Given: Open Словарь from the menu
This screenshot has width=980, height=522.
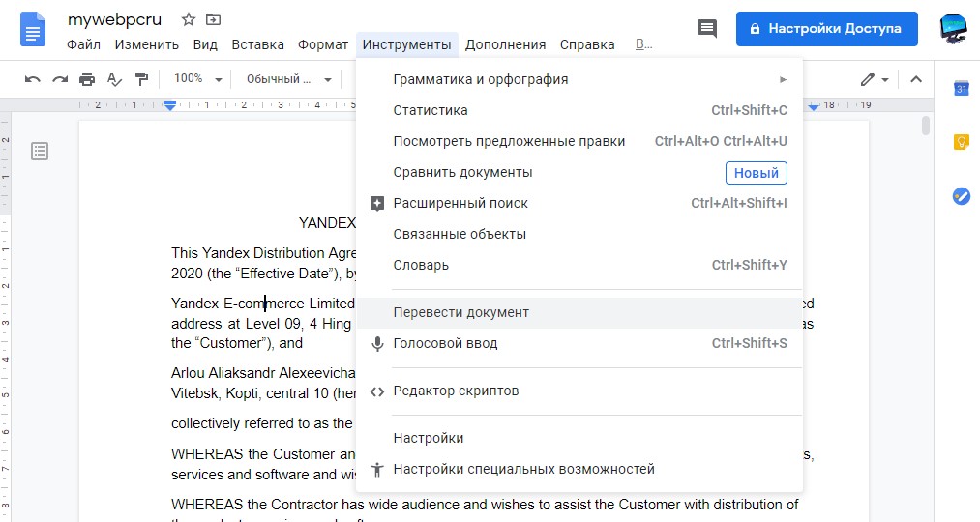Looking at the screenshot, I should pyautogui.click(x=579, y=266).
